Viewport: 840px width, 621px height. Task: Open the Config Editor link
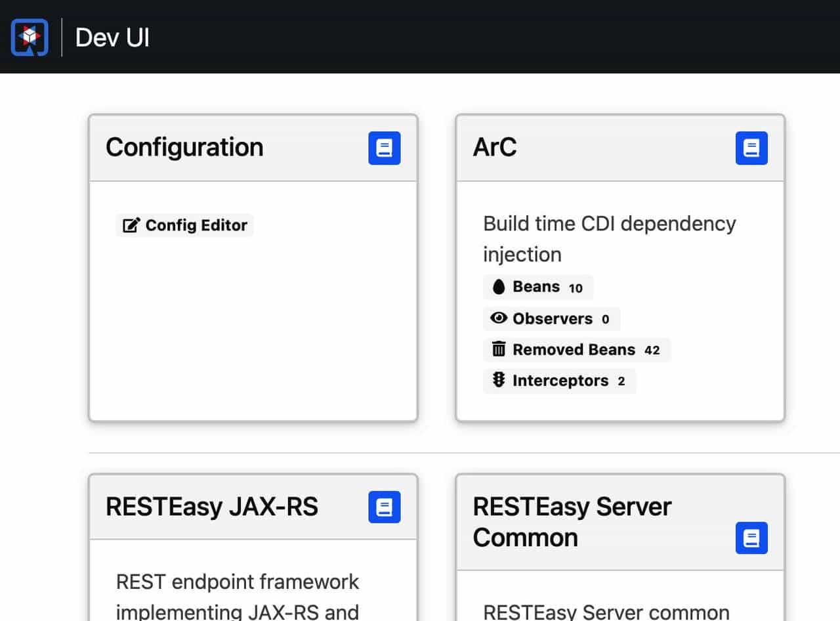pos(196,225)
